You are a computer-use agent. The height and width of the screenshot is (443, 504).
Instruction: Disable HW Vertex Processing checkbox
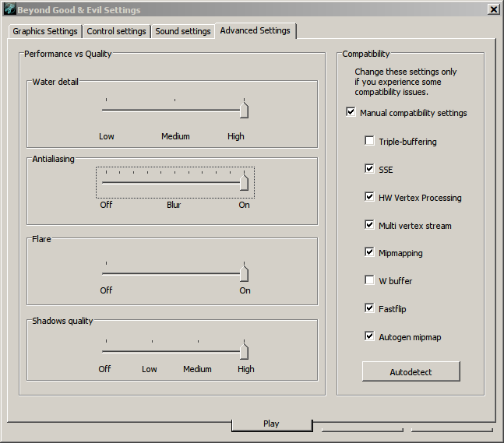(370, 197)
